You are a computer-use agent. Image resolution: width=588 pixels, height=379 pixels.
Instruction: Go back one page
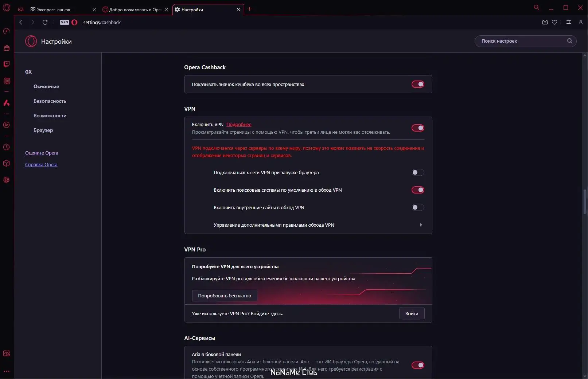click(21, 22)
